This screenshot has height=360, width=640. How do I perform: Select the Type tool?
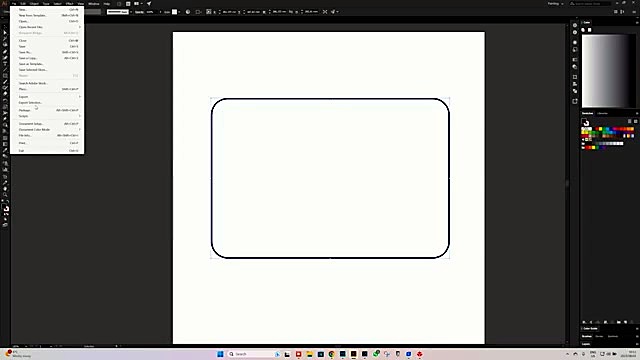pos(5,64)
